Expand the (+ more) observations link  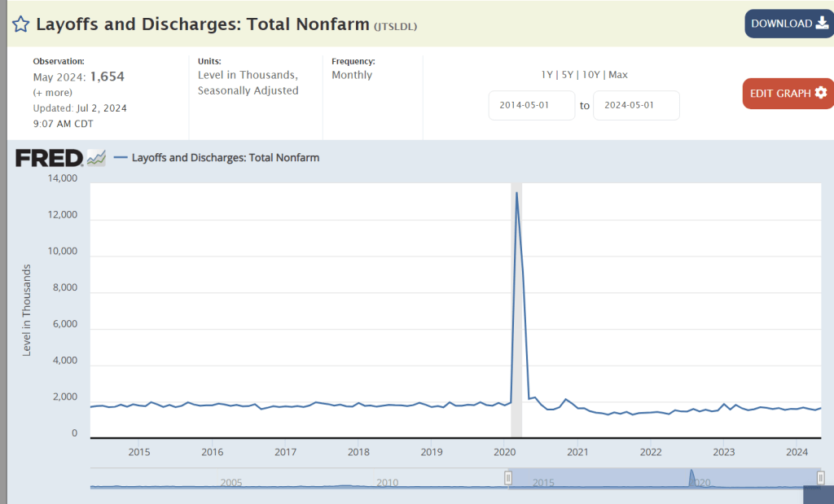pyautogui.click(x=54, y=93)
